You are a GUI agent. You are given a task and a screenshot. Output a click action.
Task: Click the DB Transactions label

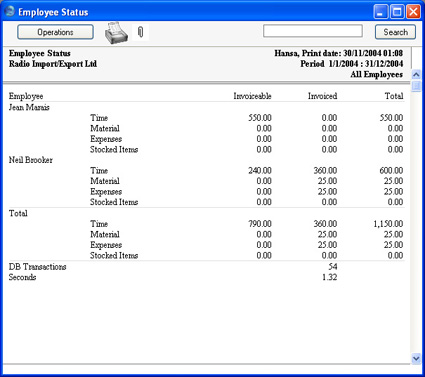tap(38, 267)
